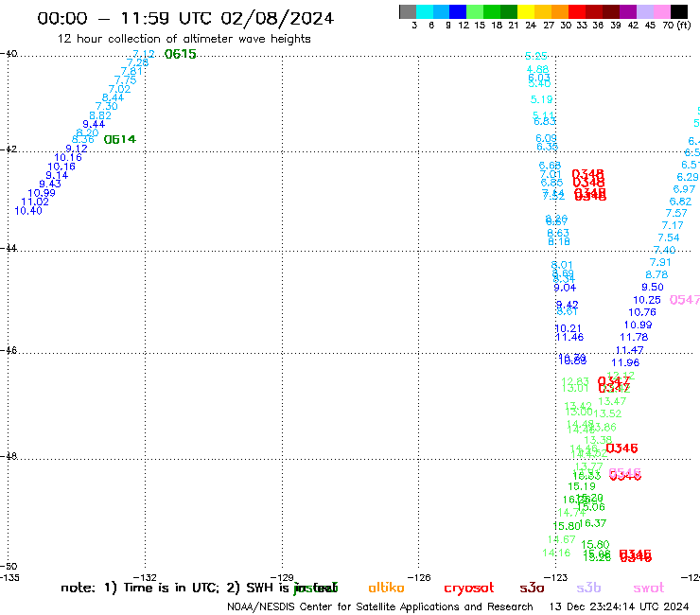Click the 'altika' satellite legend label
700x615 pixels.
(386, 588)
